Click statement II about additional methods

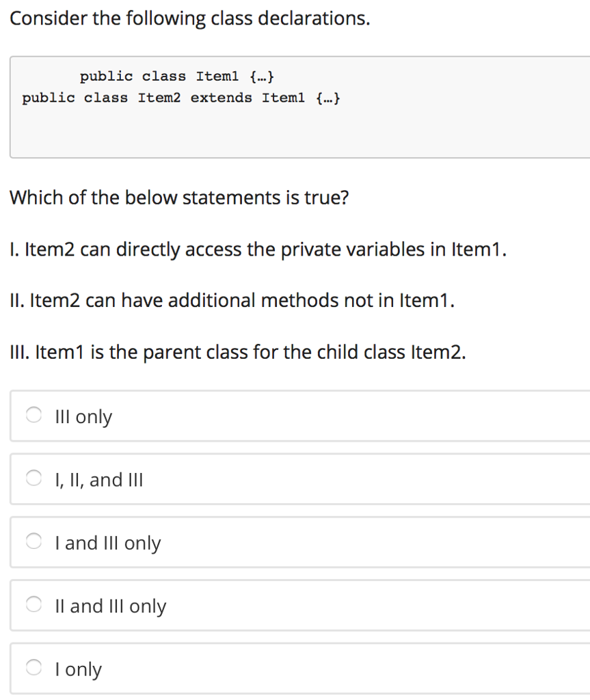(232, 301)
